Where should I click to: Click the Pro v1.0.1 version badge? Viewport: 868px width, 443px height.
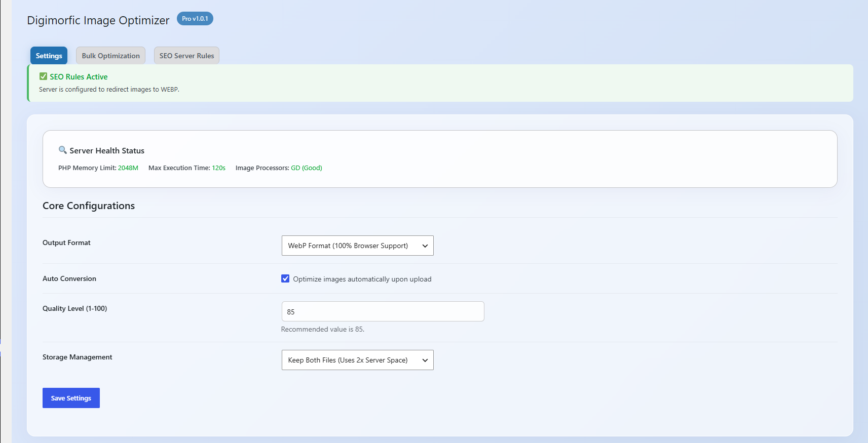195,19
